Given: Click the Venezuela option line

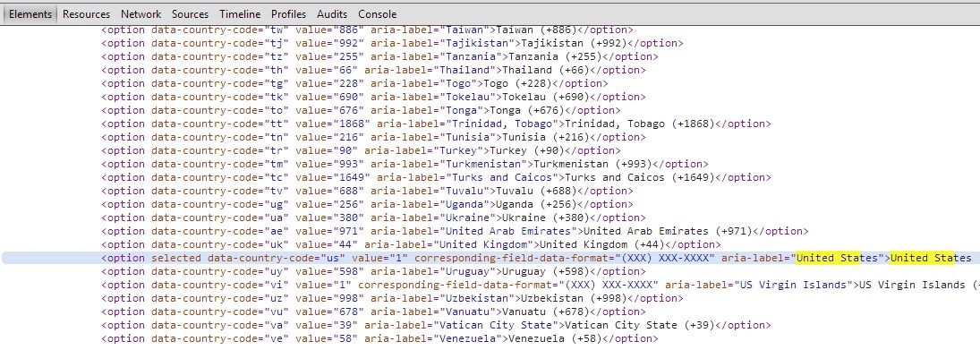Looking at the screenshot, I should pyautogui.click(x=380, y=338).
